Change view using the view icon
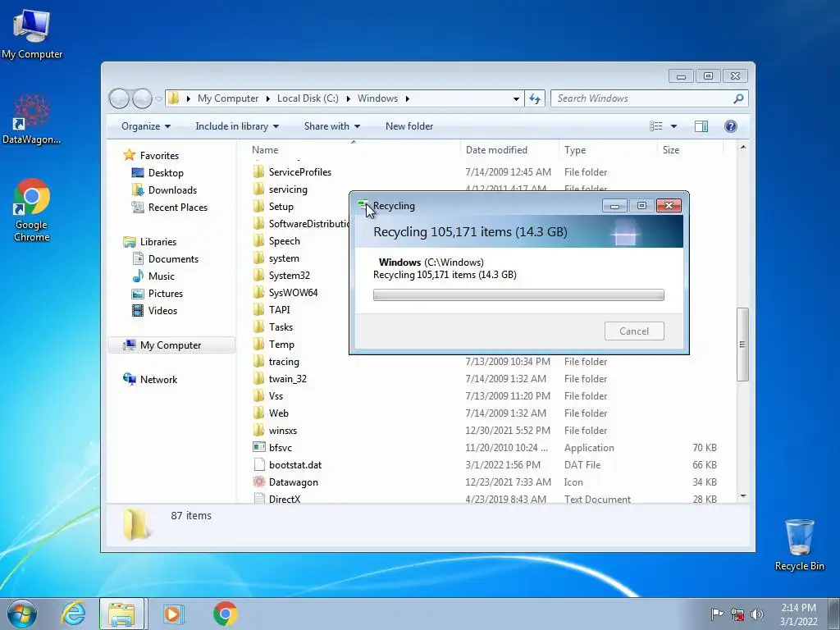The height and width of the screenshot is (630, 840). (655, 126)
